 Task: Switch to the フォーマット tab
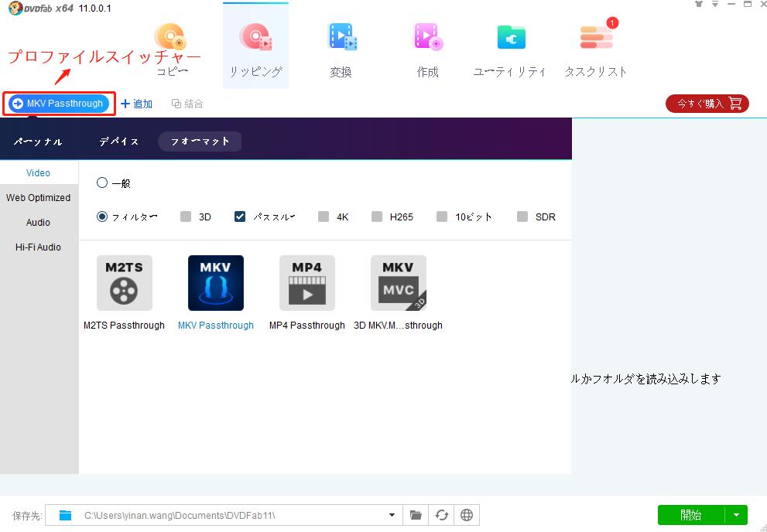(x=200, y=142)
